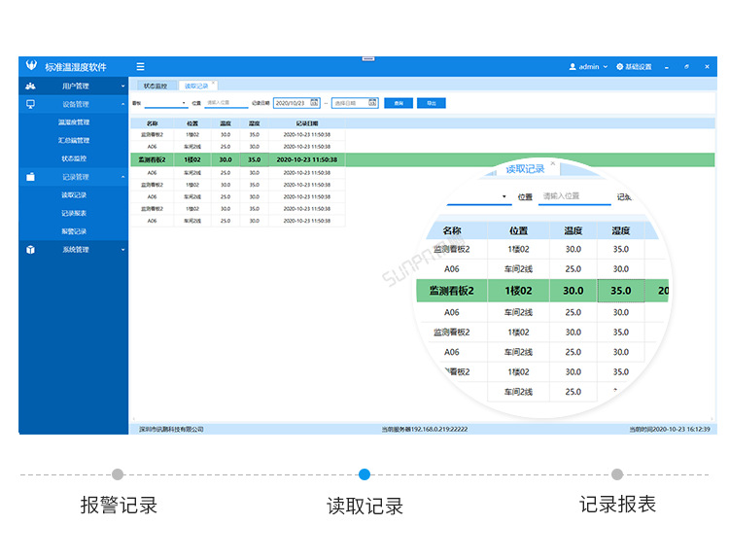The width and height of the screenshot is (729, 560).
Task: Open 汇总编管理 in the sidebar
Action: tap(74, 140)
